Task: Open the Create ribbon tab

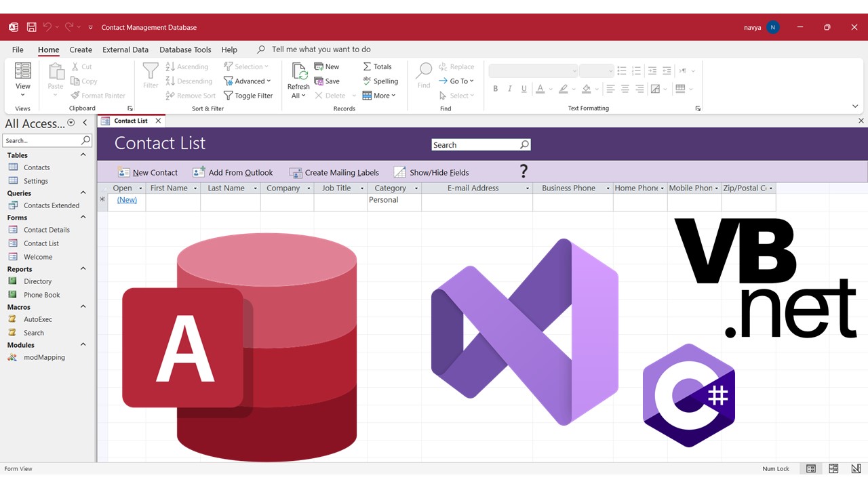Action: (x=81, y=49)
